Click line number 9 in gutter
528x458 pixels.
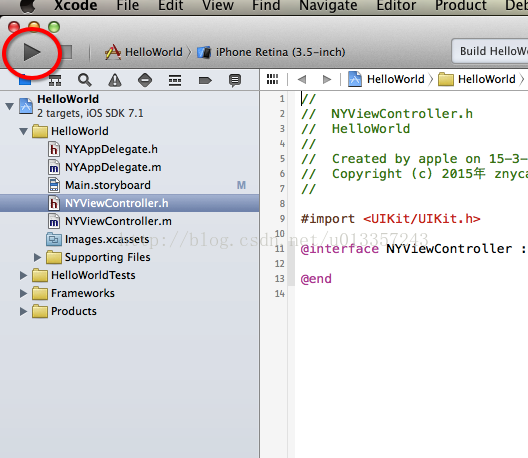click(x=282, y=219)
